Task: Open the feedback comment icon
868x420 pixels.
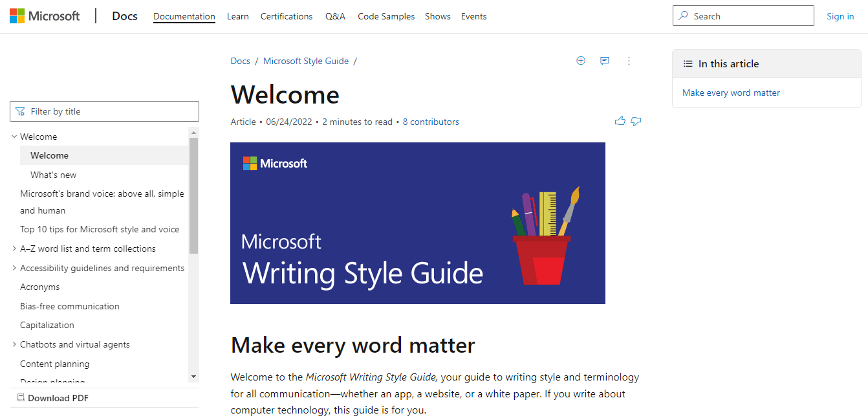Action: [605, 61]
